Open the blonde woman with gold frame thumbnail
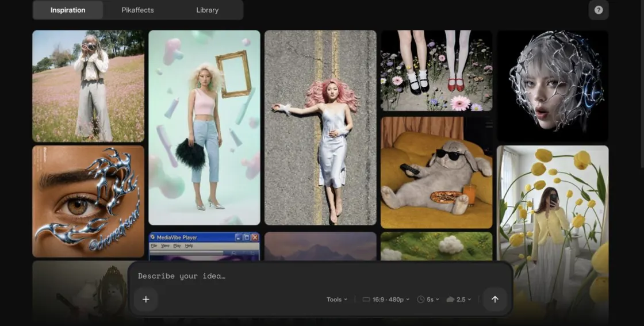 [x=205, y=128]
